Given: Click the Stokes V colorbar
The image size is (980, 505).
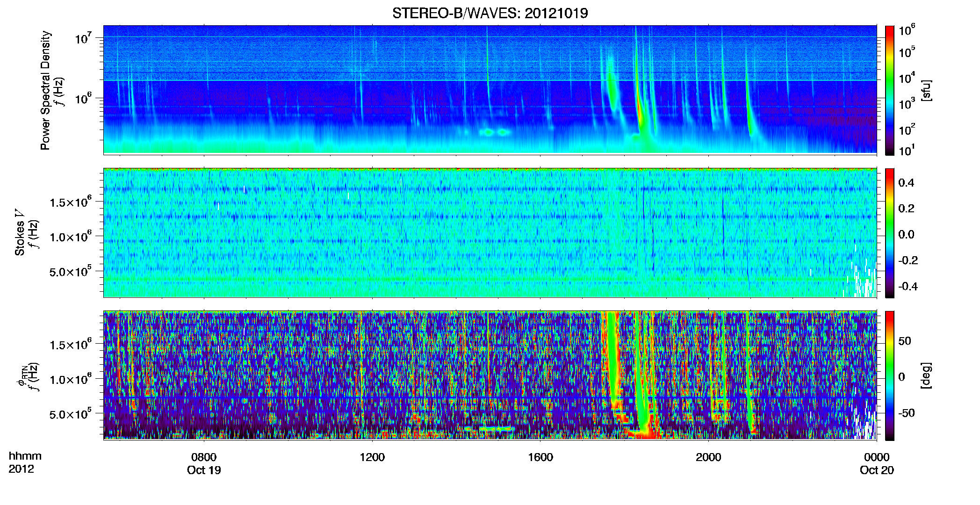Looking at the screenshot, I should [889, 233].
